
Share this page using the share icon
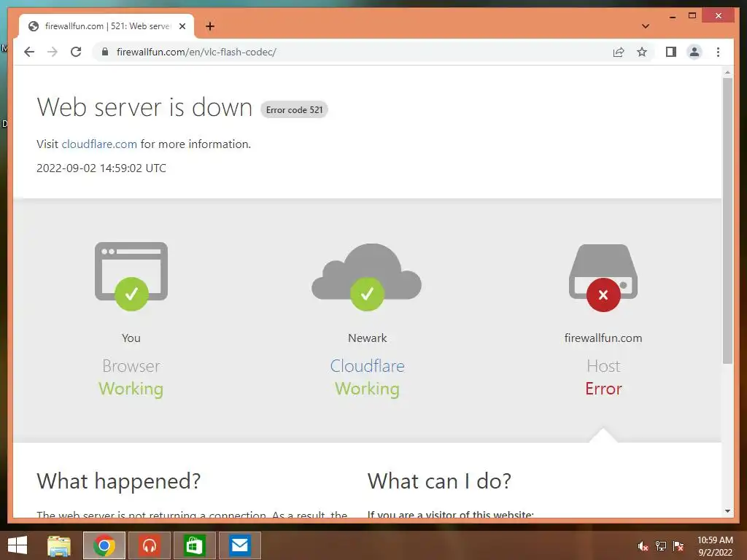pos(619,52)
